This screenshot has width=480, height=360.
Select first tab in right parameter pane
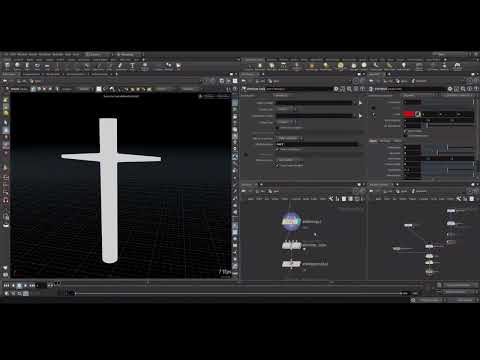coord(373,141)
